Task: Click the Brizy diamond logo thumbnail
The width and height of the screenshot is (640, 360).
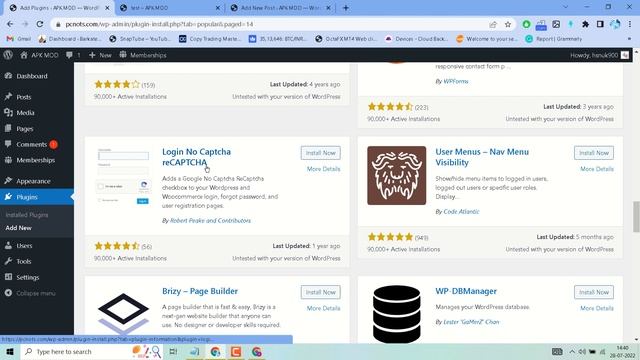Action: tap(123, 314)
